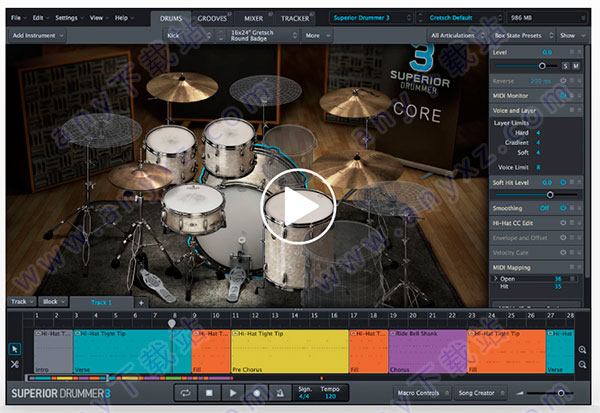
Task: Click the Open articulation row menu icon
Action: (x=572, y=279)
